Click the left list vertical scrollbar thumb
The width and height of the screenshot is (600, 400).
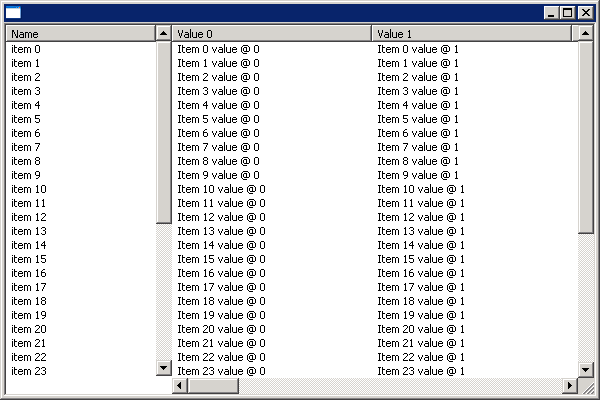pyautogui.click(x=164, y=132)
